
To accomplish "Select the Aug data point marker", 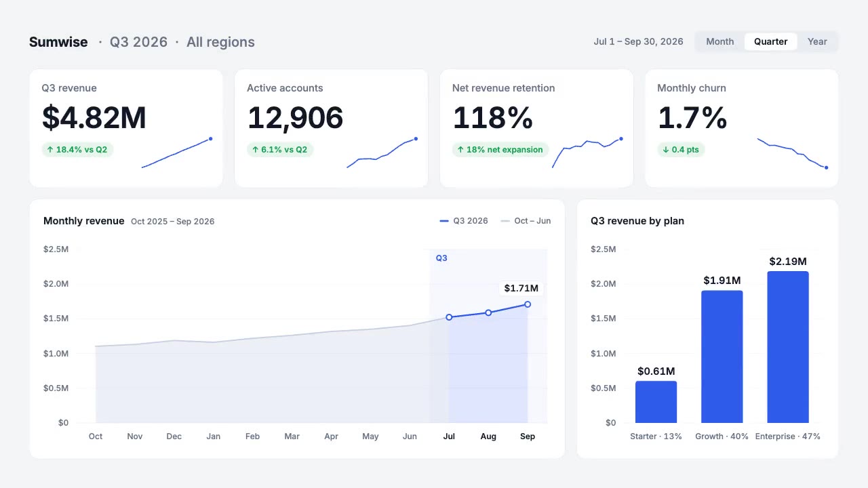I will (x=488, y=312).
